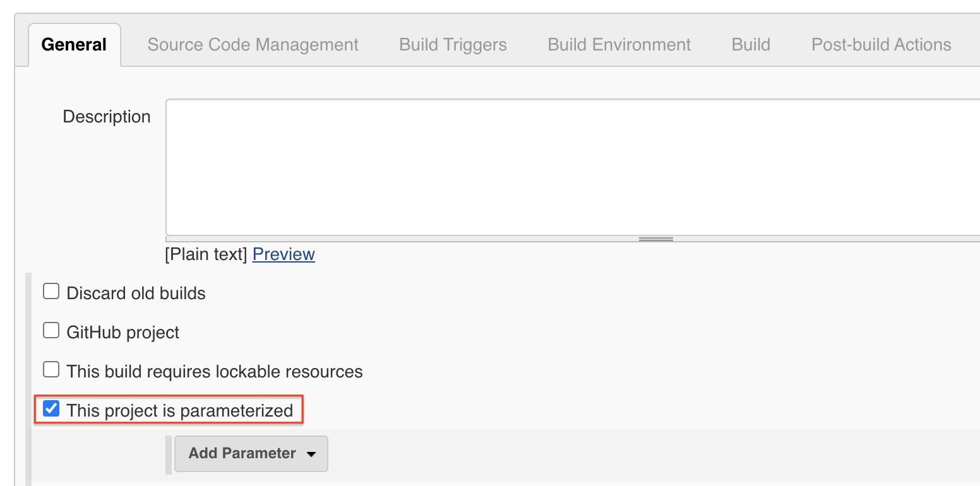Click the blue checkmark icon on parameterized checkbox
980x486 pixels.
coord(51,408)
